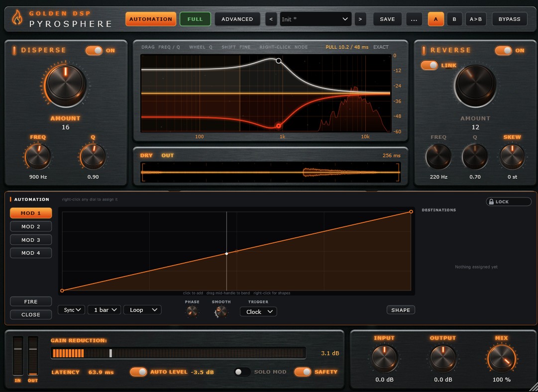Click the IN level fader
This screenshot has height=392, width=538.
pyautogui.click(x=18, y=356)
